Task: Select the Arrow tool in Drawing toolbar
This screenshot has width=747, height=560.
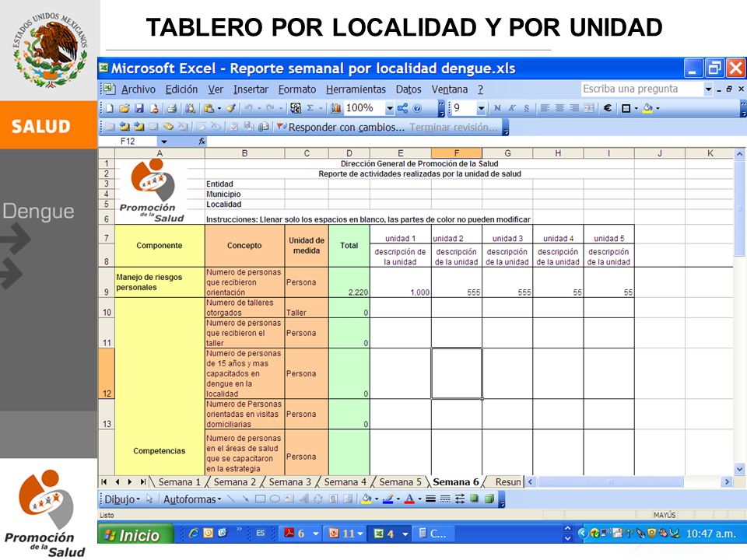Action: click(245, 499)
